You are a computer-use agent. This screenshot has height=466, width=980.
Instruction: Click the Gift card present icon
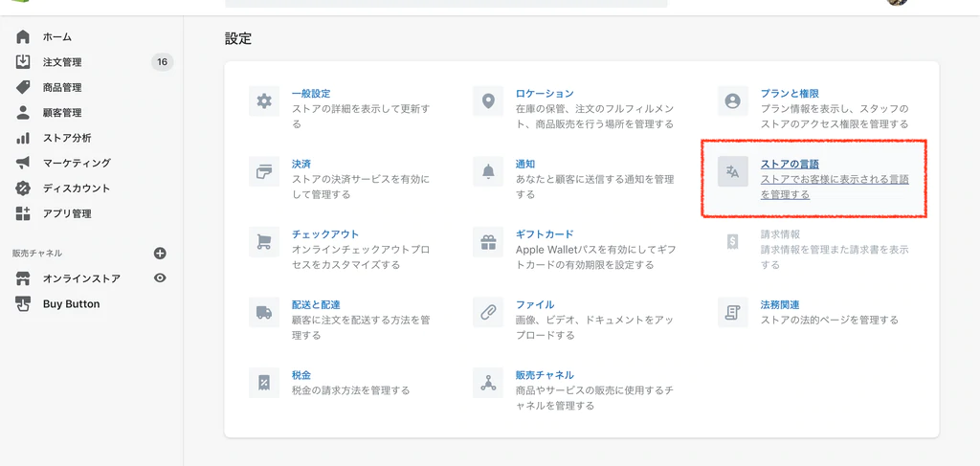point(488,242)
